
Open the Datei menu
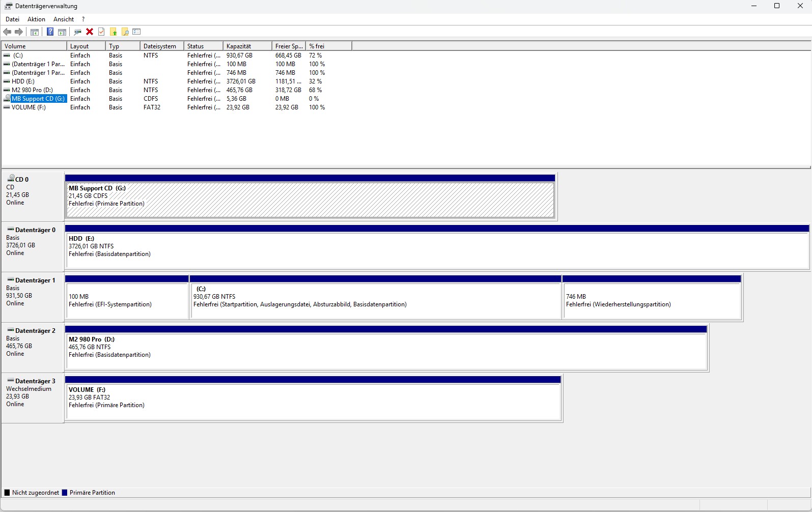point(12,19)
